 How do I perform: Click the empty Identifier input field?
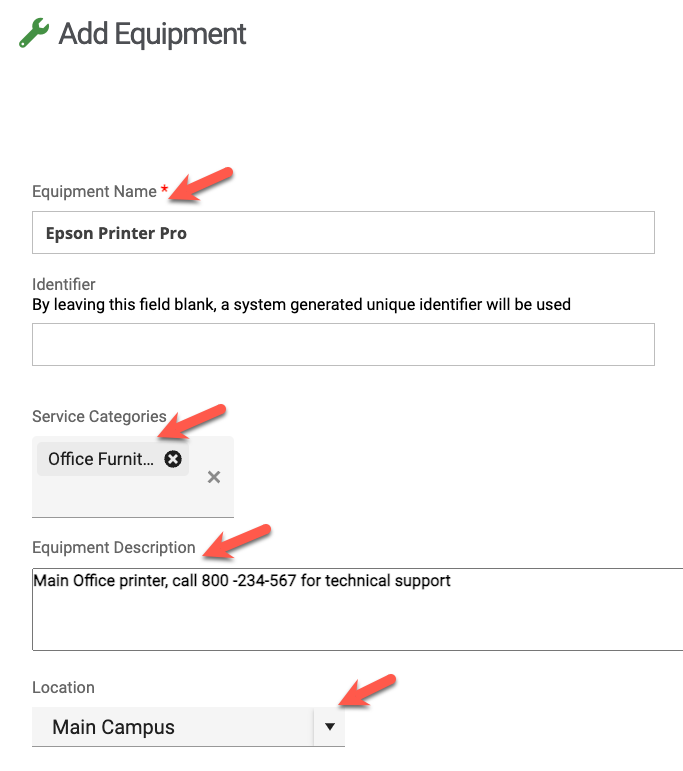pyautogui.click(x=343, y=344)
